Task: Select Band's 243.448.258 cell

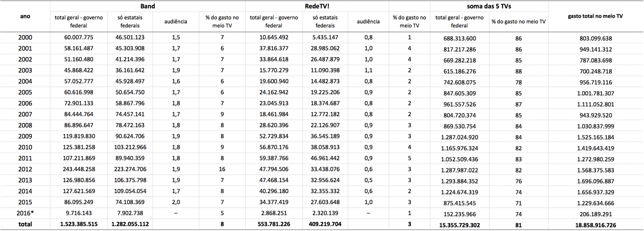Action: tap(79, 169)
